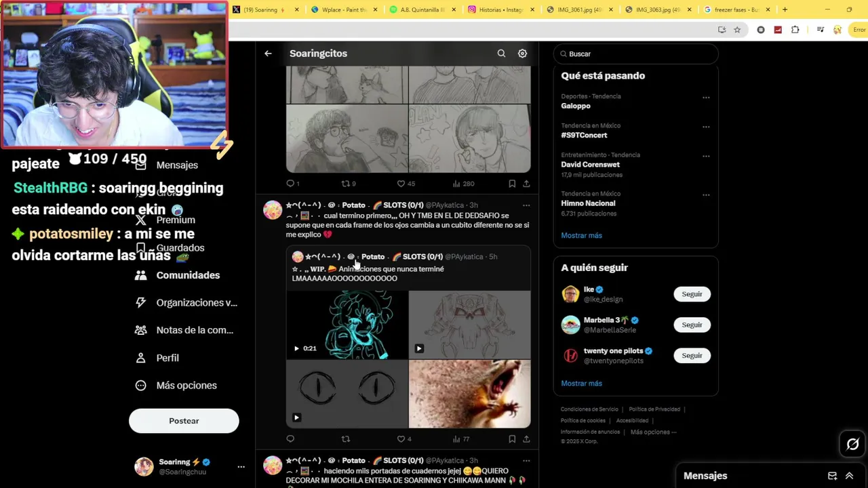Bookmark the tweet with 280 views

(512, 184)
